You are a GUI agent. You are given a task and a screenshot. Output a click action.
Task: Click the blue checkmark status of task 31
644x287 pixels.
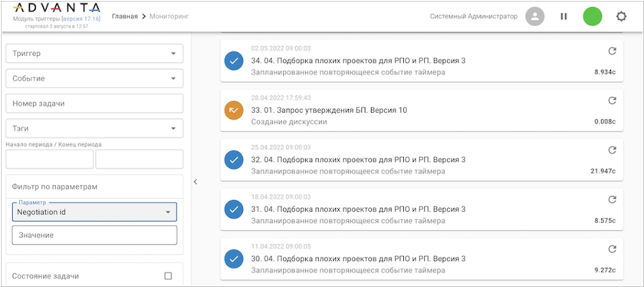234,209
